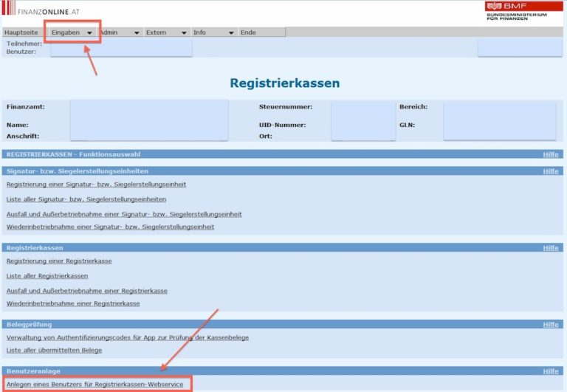Open Hilfe for Signatur- bzw. Siegelerstellungseinheiten

coord(551,171)
